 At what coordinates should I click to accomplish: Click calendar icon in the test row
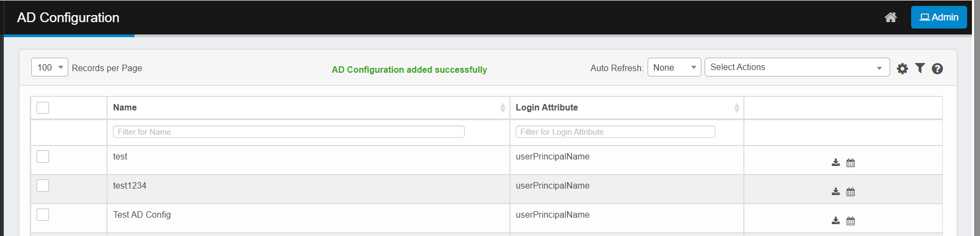click(x=850, y=163)
